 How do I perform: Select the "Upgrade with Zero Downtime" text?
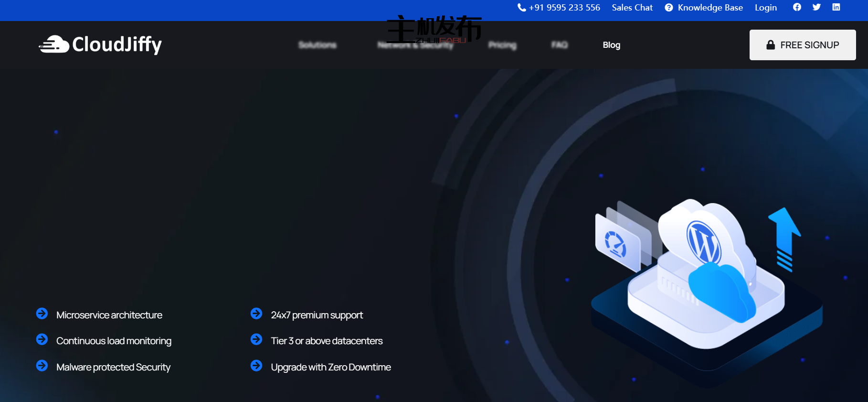(x=331, y=367)
